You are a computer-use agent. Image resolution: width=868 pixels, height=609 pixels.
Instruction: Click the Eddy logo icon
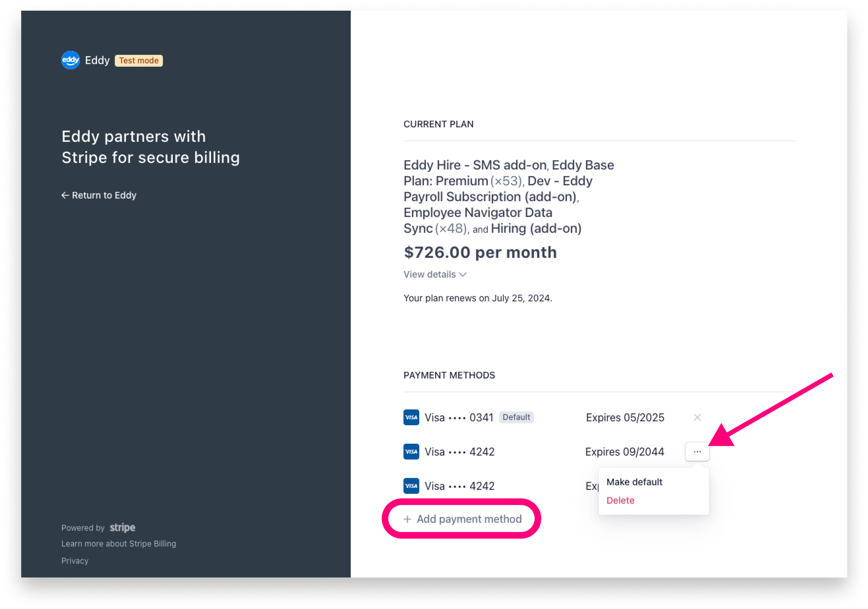tap(71, 60)
